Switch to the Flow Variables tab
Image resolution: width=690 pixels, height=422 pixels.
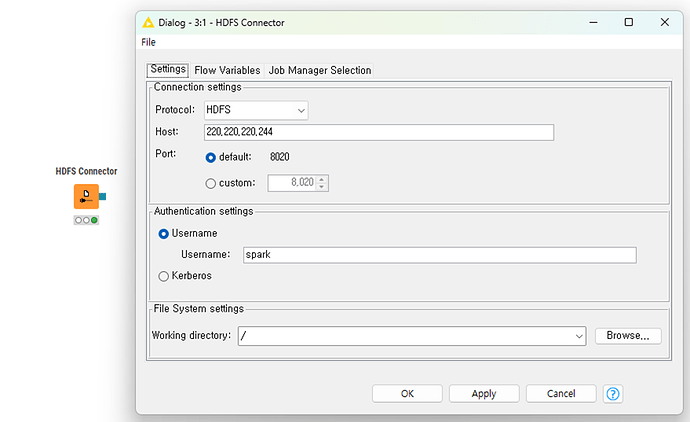227,70
